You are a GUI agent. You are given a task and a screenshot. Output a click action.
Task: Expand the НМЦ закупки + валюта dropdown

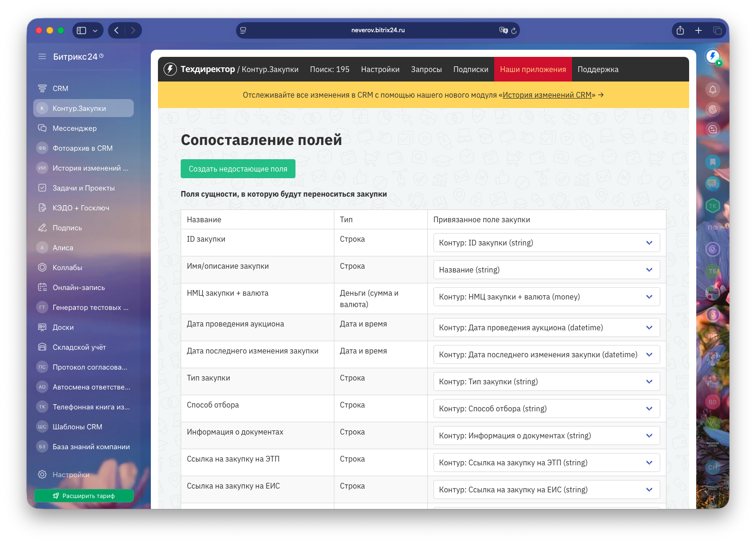pyautogui.click(x=546, y=297)
